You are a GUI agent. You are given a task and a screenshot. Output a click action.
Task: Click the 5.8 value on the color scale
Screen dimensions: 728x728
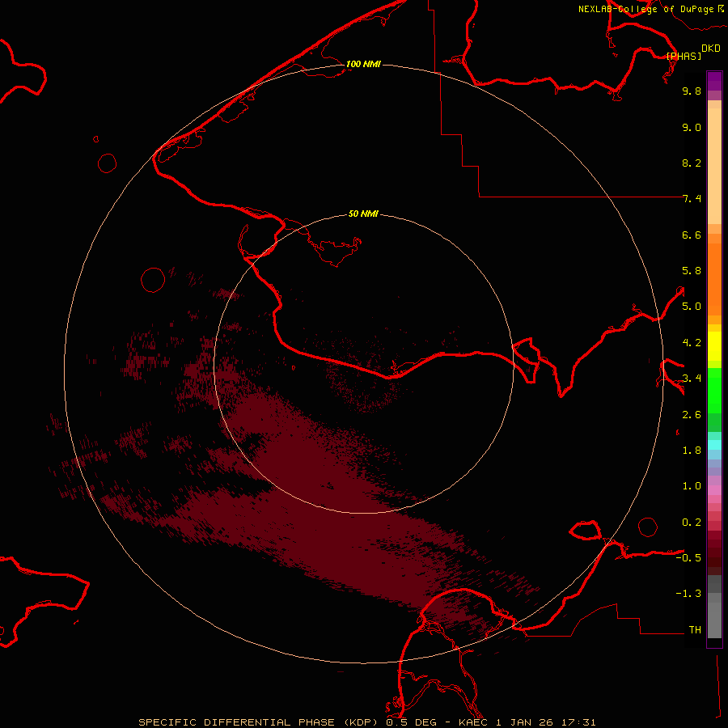pyautogui.click(x=692, y=271)
